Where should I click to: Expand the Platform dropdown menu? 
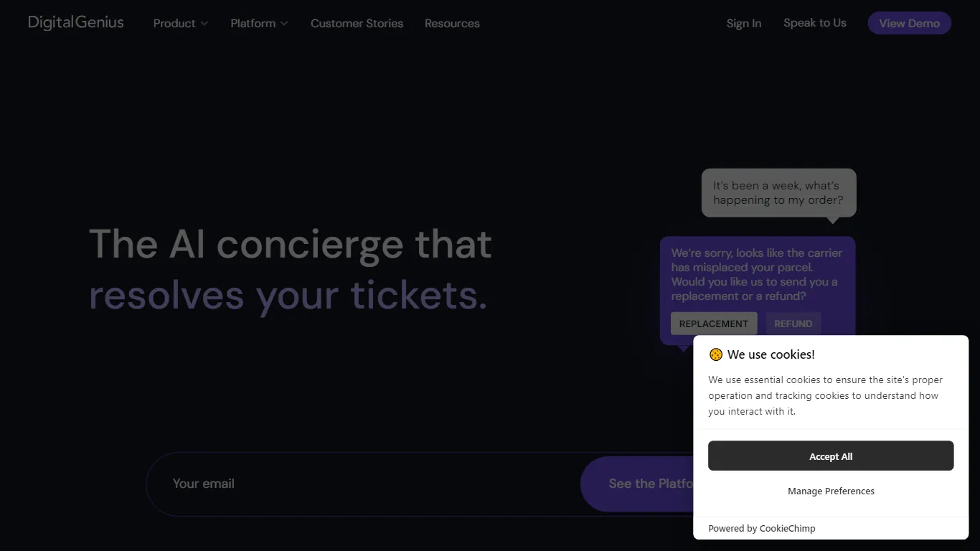[259, 24]
